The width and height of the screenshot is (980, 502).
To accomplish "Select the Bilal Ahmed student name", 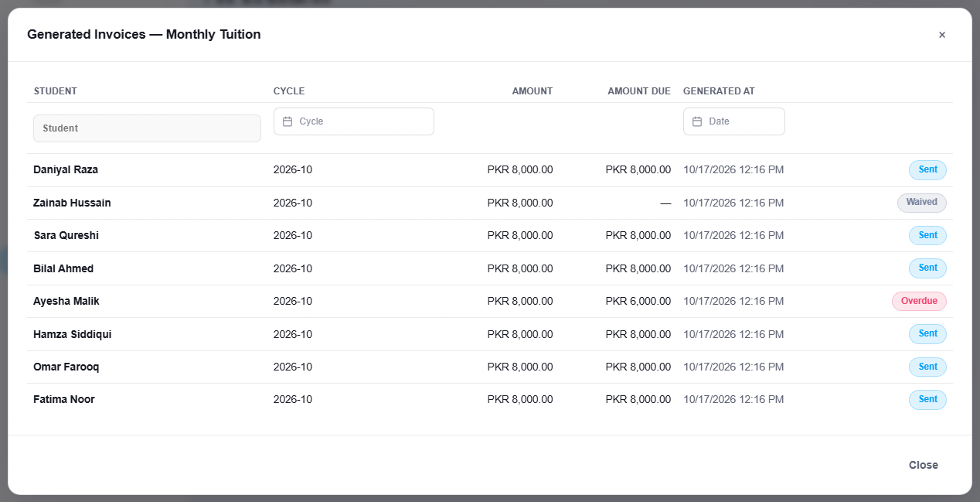I will [x=63, y=268].
